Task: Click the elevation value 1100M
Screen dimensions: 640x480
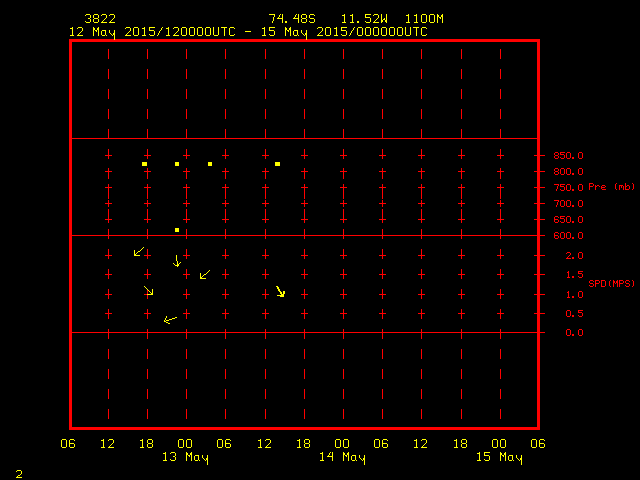Action: (424, 19)
